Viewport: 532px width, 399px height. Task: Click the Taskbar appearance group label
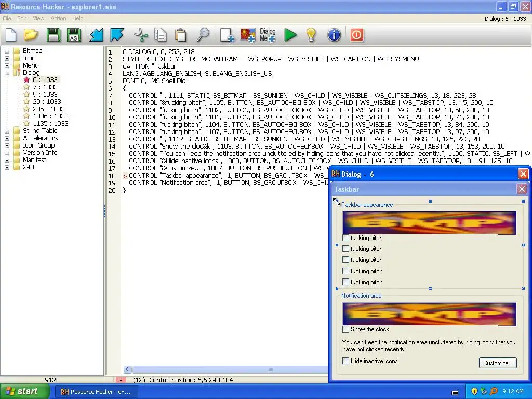click(x=367, y=205)
